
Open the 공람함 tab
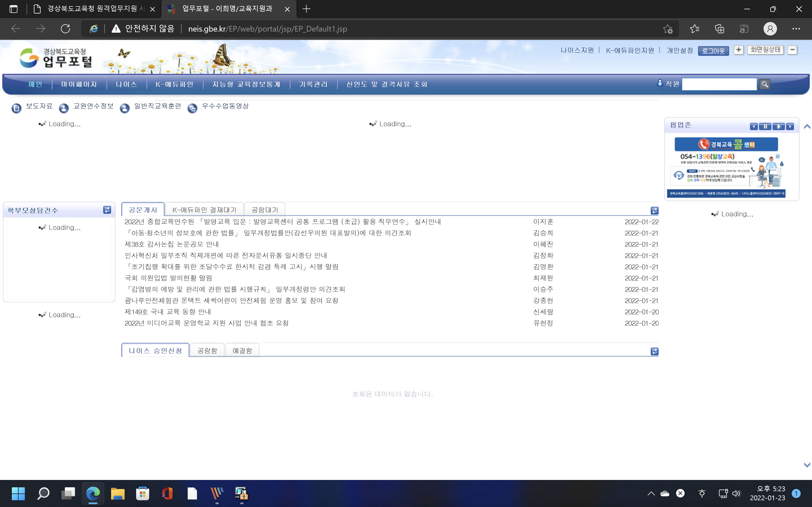(x=207, y=351)
